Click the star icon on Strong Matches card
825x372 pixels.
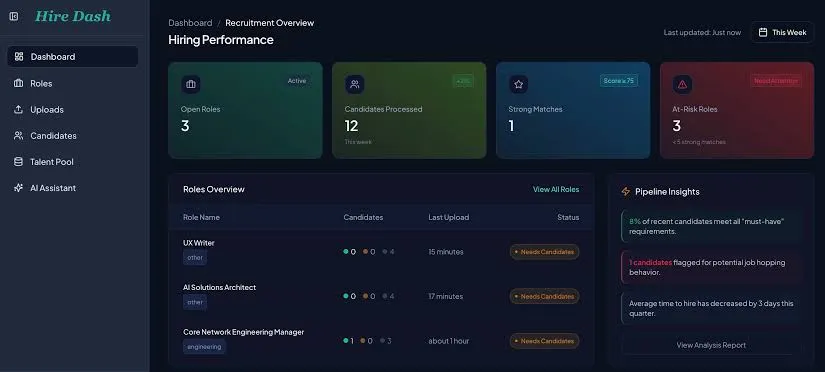[x=518, y=84]
